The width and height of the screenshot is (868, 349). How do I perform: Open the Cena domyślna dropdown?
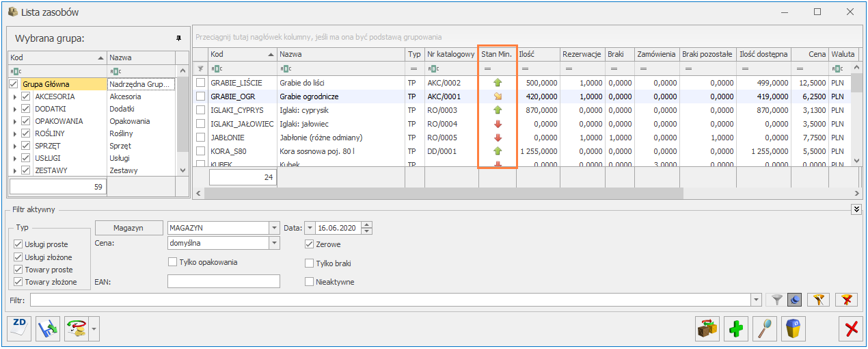(x=275, y=243)
